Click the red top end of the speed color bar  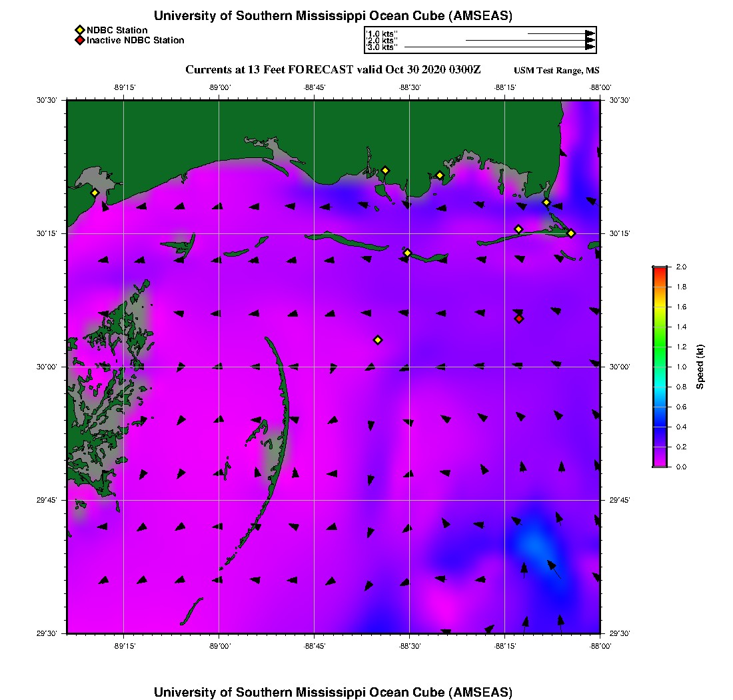tap(660, 269)
